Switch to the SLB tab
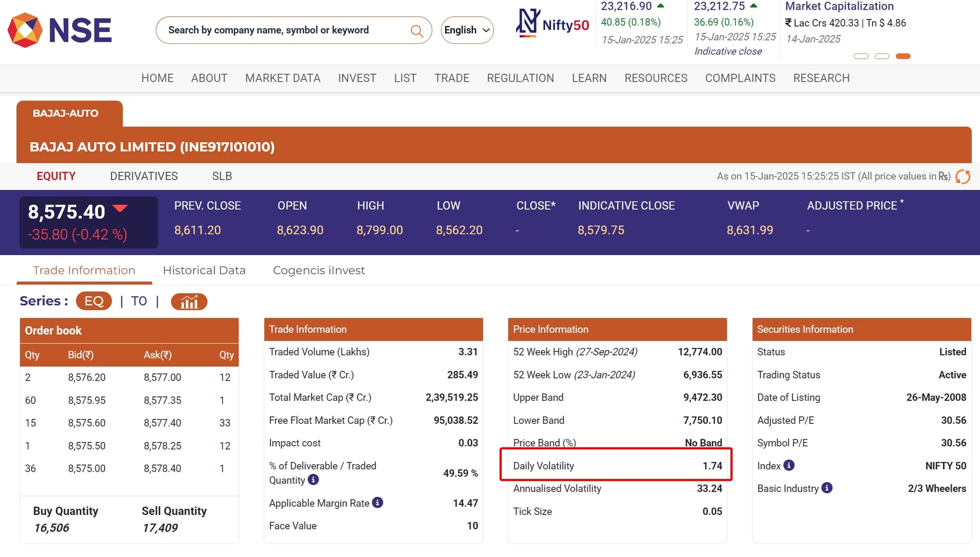Viewport: 980px width, 557px height. [222, 176]
